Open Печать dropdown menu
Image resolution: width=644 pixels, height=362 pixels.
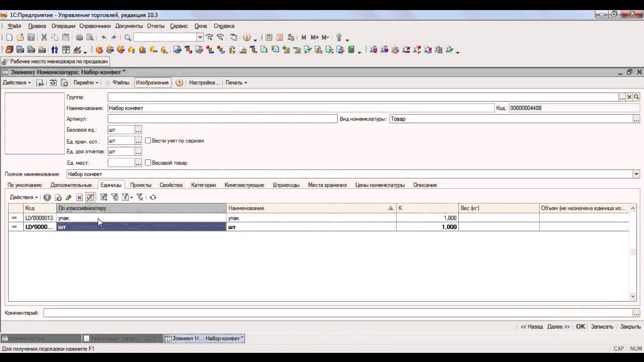pyautogui.click(x=236, y=82)
